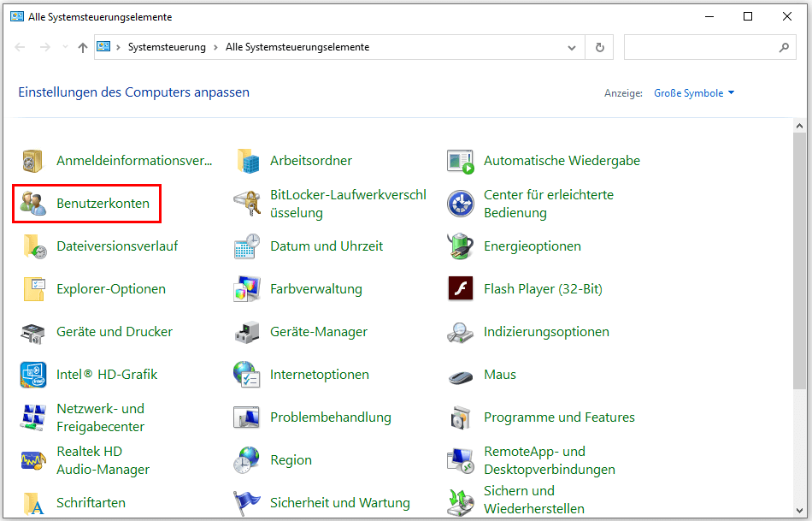Image resolution: width=812 pixels, height=521 pixels.
Task: Open the Benutzerkonten icon
Action: [33, 204]
